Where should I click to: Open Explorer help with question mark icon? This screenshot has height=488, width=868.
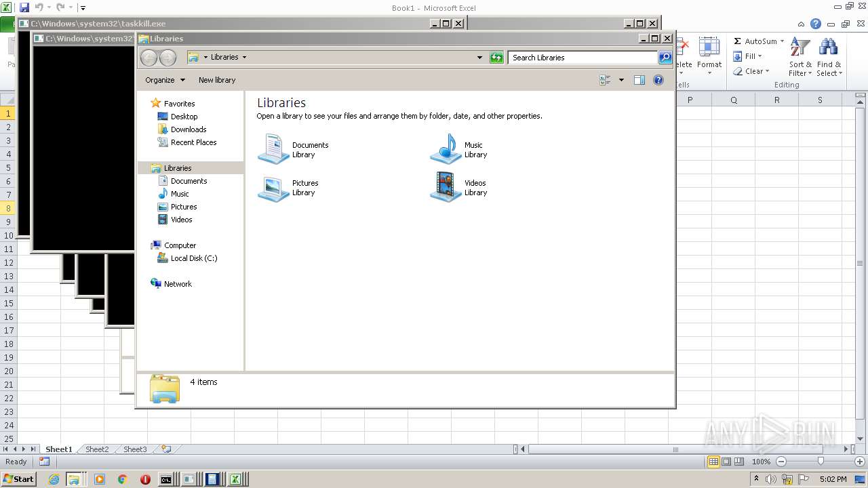[658, 80]
